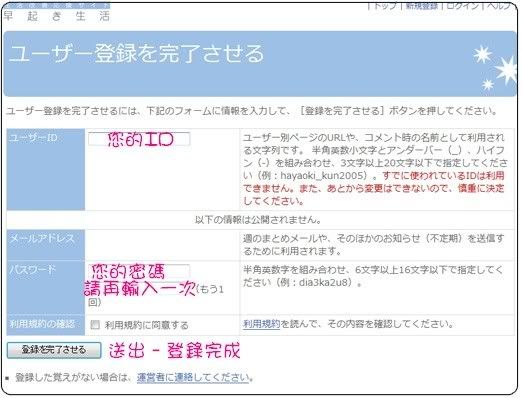
Task: Open 新規登録 in the top navigation
Action: coord(421,6)
